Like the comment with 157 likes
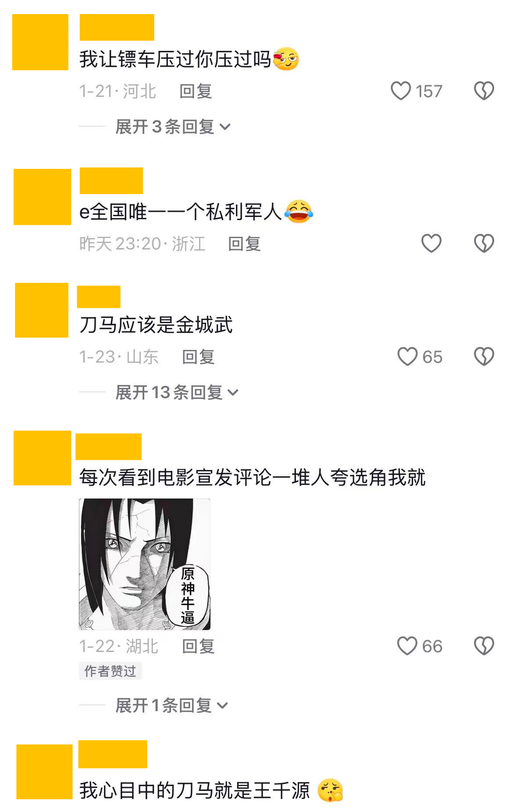517x812 pixels. [400, 91]
